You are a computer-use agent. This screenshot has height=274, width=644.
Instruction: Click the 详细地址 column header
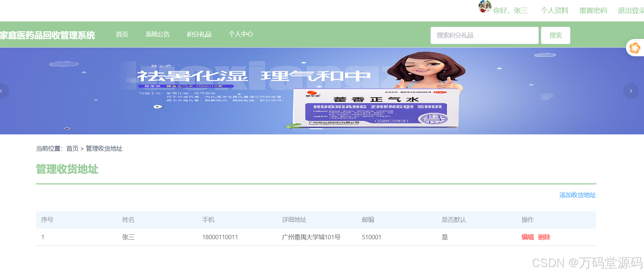pos(294,220)
